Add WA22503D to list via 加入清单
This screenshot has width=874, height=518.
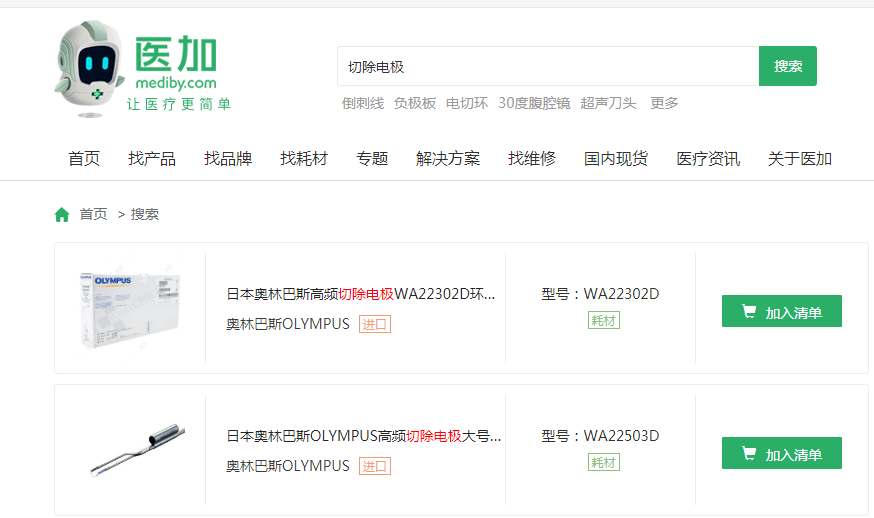[781, 454]
